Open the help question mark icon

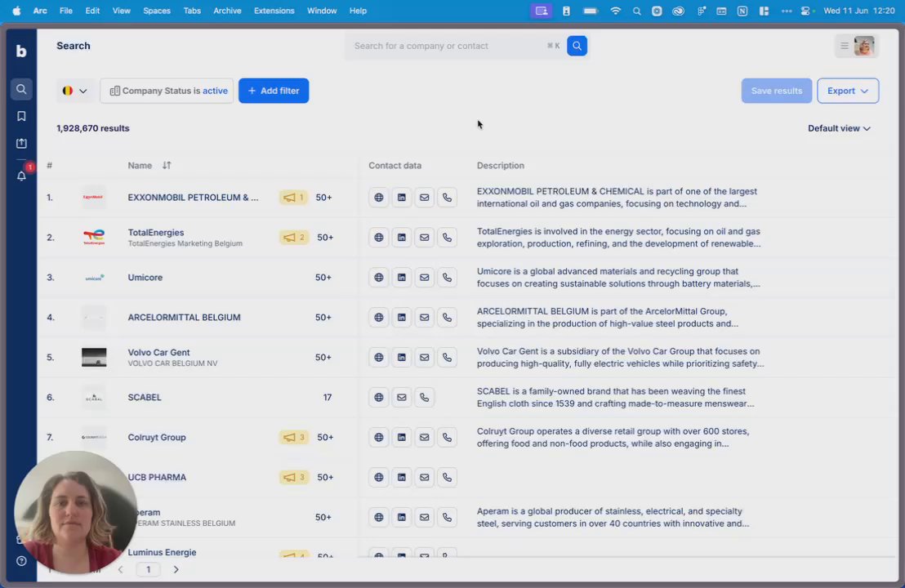tap(21, 561)
